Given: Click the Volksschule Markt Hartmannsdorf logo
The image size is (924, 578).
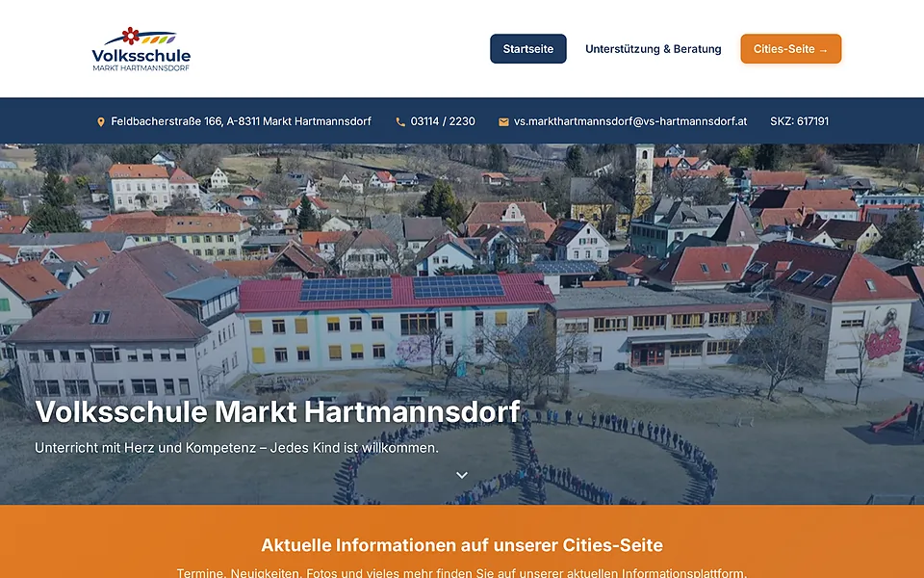Looking at the screenshot, I should [141, 49].
